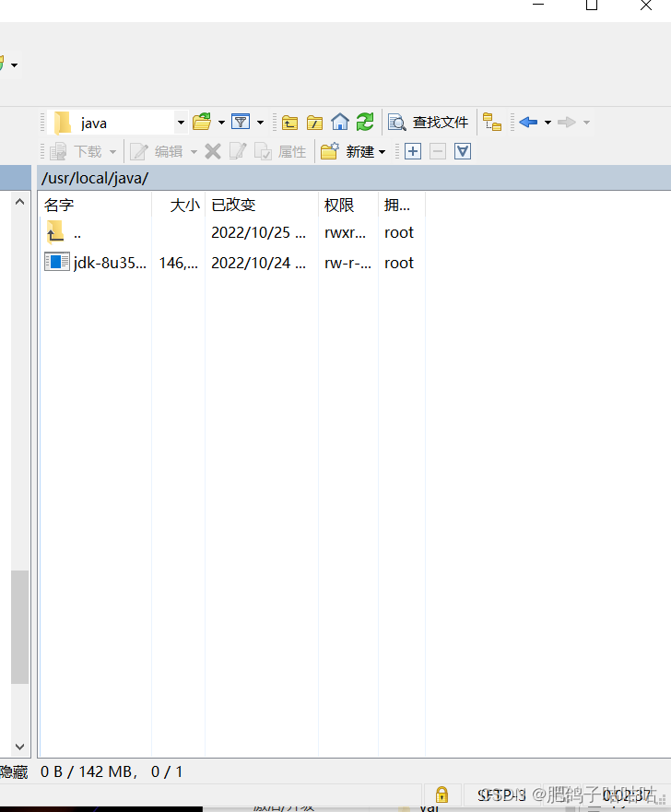Go to the home directory icon
Viewport: 671px width, 812px height.
[x=340, y=123]
